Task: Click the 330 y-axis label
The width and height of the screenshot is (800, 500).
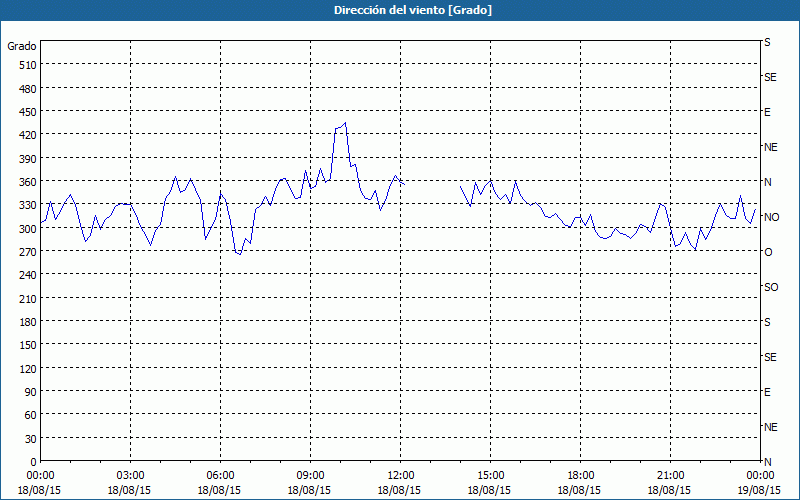Action: click(28, 205)
